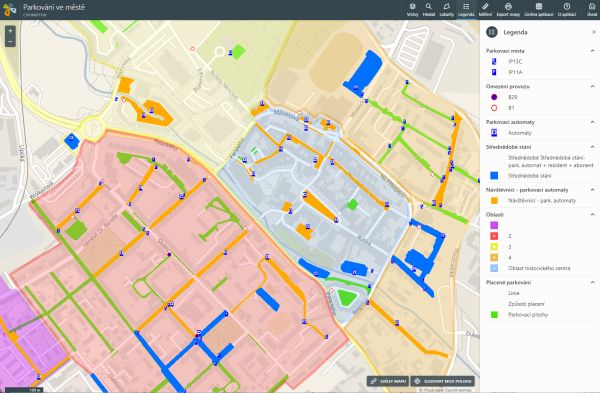The height and width of the screenshot is (393, 600).
Task: Switch to the Legenda tab
Action: 466,10
